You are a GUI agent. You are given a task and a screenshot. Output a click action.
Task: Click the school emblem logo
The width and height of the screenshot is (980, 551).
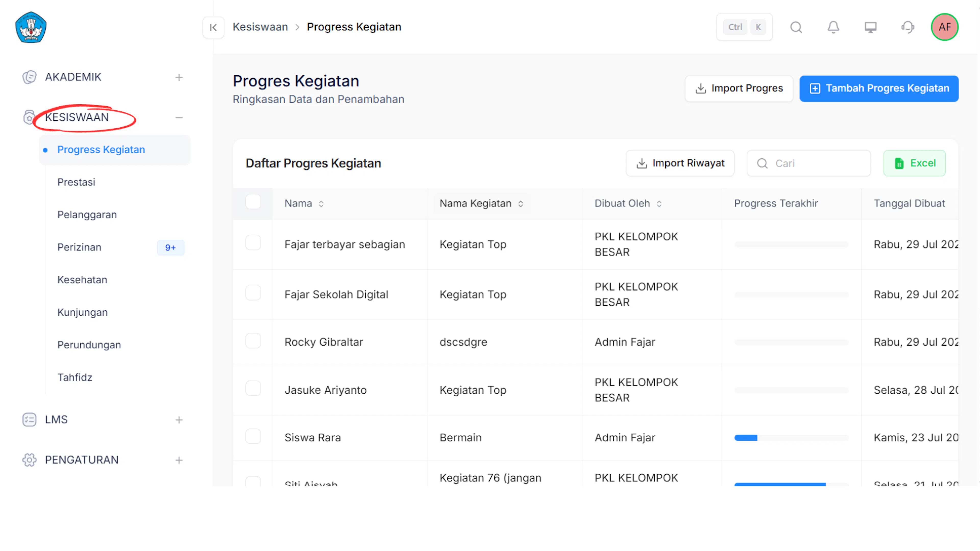31,27
